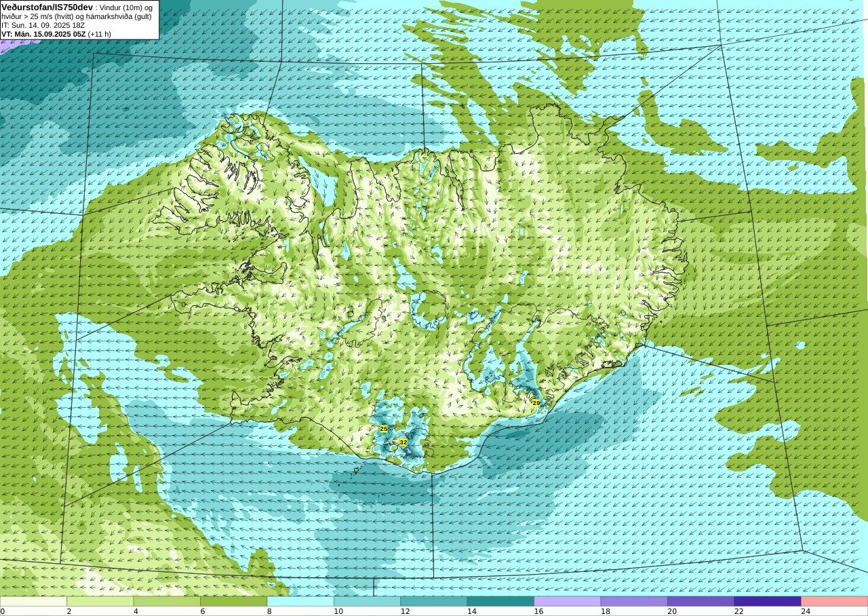Click the legend scale label '20'

coord(672,611)
